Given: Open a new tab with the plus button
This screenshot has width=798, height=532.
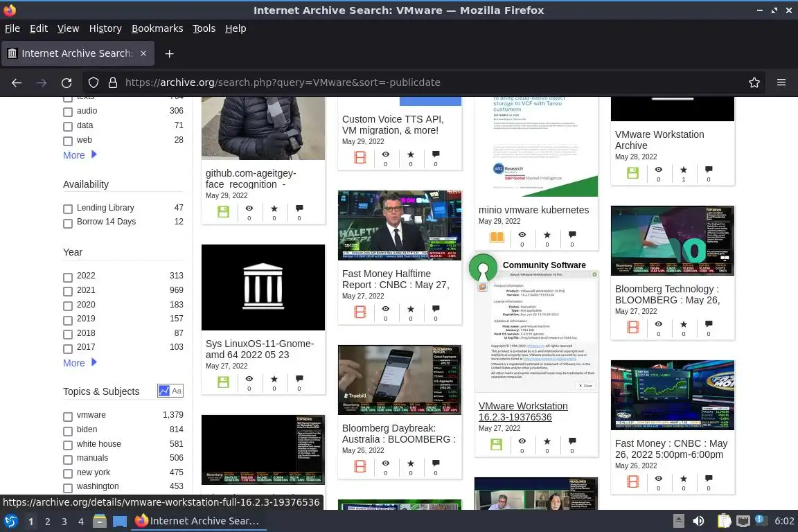Looking at the screenshot, I should coord(170,53).
